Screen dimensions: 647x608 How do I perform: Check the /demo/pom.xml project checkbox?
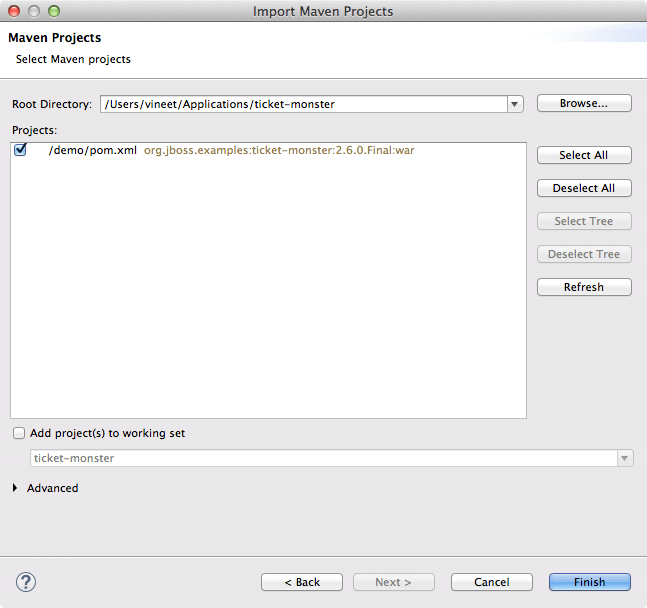(21, 151)
